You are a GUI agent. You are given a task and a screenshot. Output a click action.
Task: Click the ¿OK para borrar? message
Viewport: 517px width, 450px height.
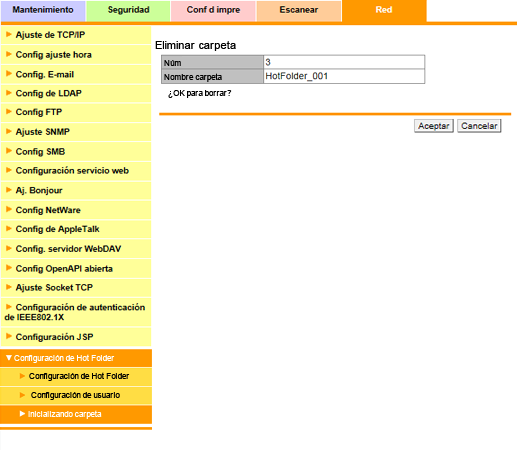point(199,93)
